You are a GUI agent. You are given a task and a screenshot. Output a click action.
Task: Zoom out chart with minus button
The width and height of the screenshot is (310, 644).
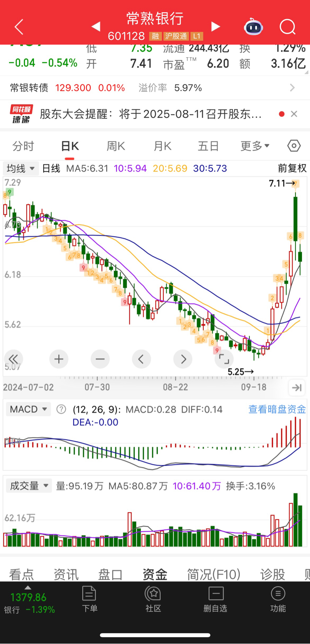click(100, 359)
